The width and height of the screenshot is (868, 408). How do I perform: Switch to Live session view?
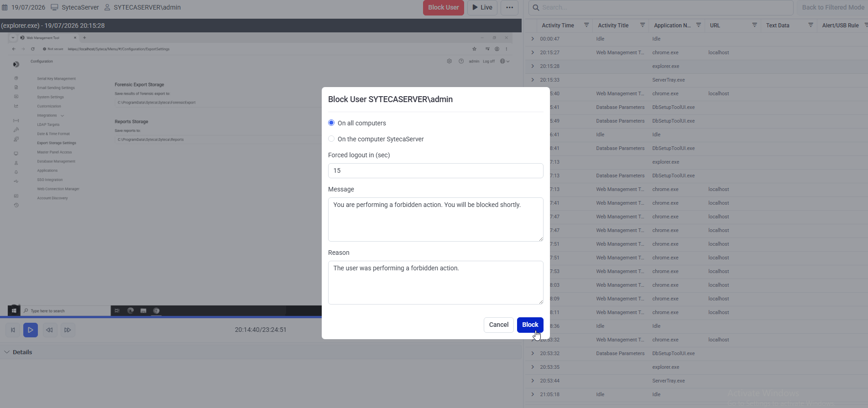point(482,7)
